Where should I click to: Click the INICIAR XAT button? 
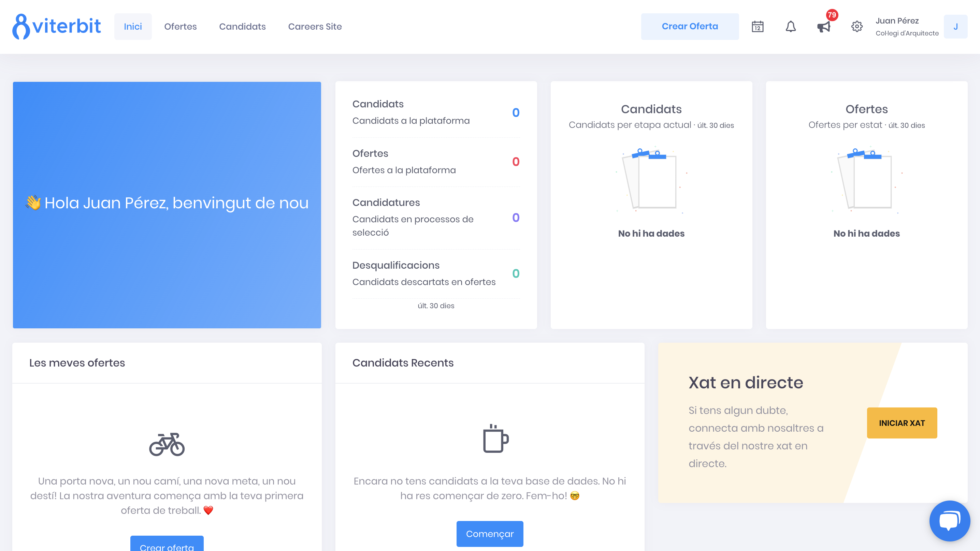(902, 423)
